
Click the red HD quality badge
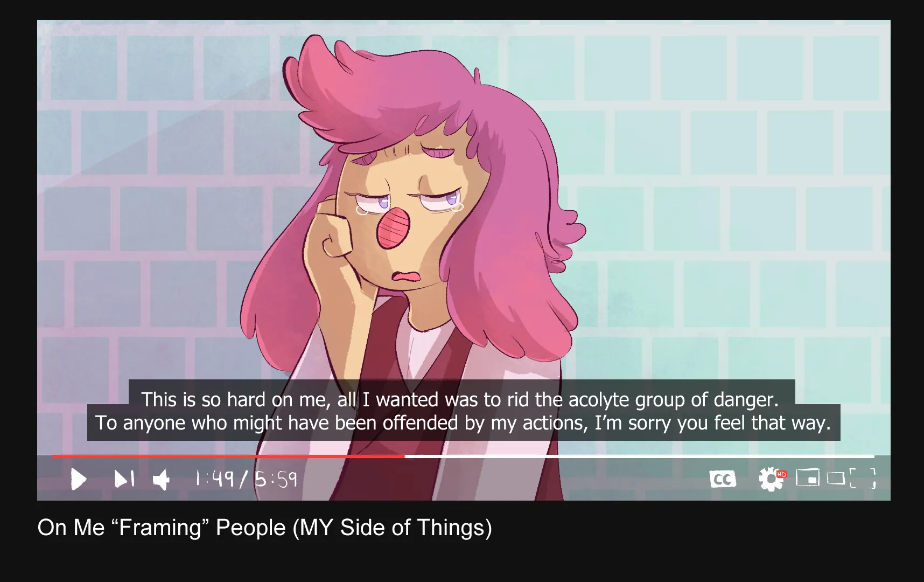tap(782, 474)
